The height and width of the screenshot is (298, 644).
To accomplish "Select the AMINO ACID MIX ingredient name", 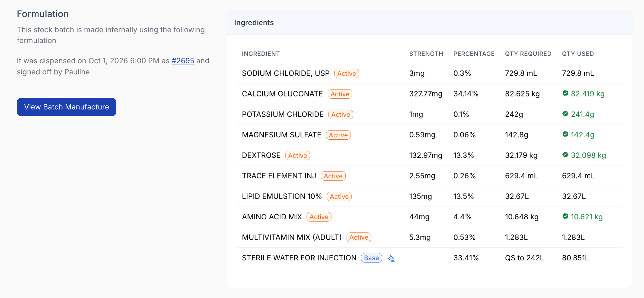I will tap(272, 217).
